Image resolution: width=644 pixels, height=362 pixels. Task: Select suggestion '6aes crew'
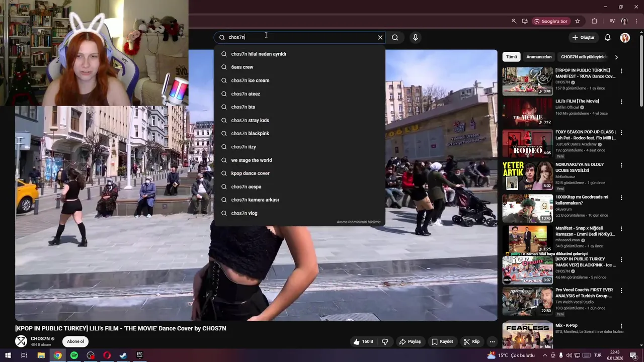click(299, 67)
